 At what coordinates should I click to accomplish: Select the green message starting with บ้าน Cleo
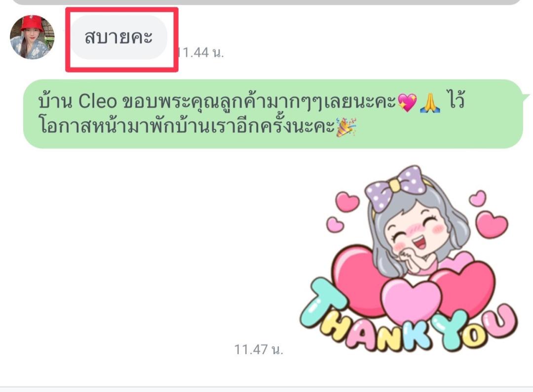point(273,114)
